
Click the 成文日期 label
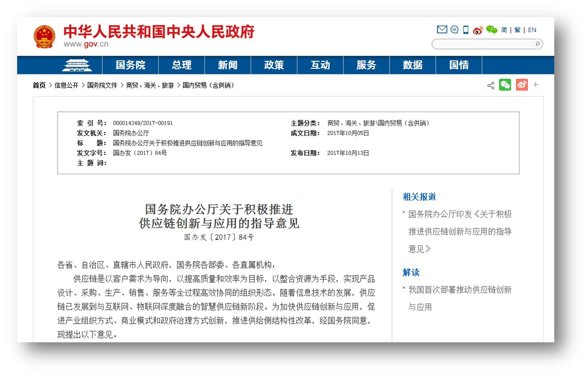(x=305, y=133)
